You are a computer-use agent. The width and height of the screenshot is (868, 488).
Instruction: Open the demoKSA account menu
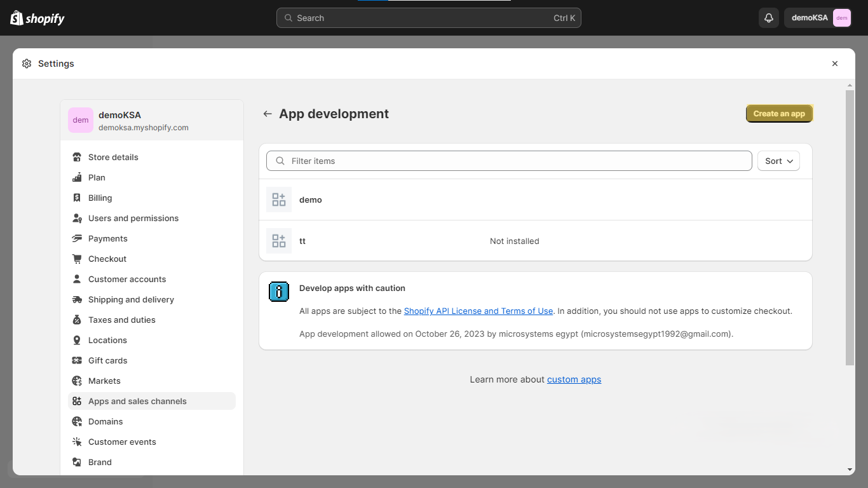point(818,18)
